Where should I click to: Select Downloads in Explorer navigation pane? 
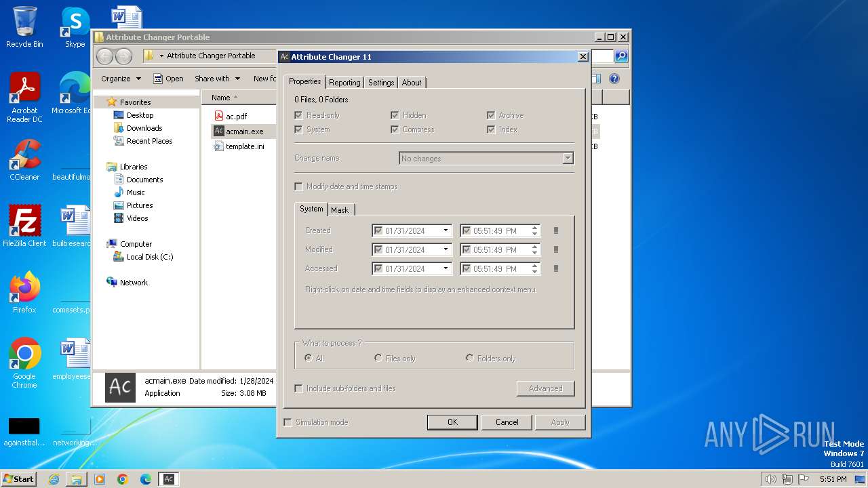138,128
